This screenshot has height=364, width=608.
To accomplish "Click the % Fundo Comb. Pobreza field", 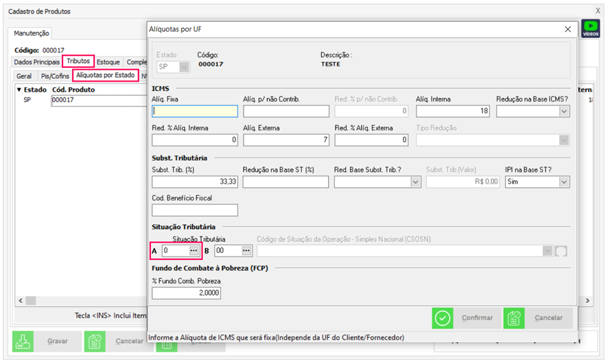I will tap(186, 293).
